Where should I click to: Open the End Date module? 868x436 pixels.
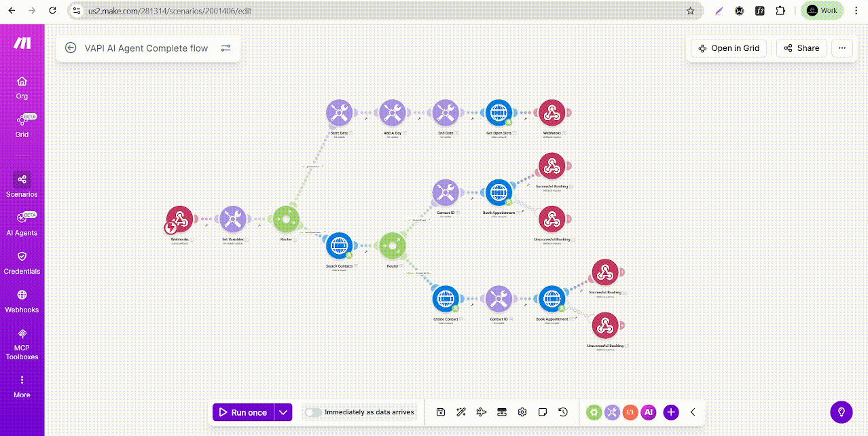446,113
